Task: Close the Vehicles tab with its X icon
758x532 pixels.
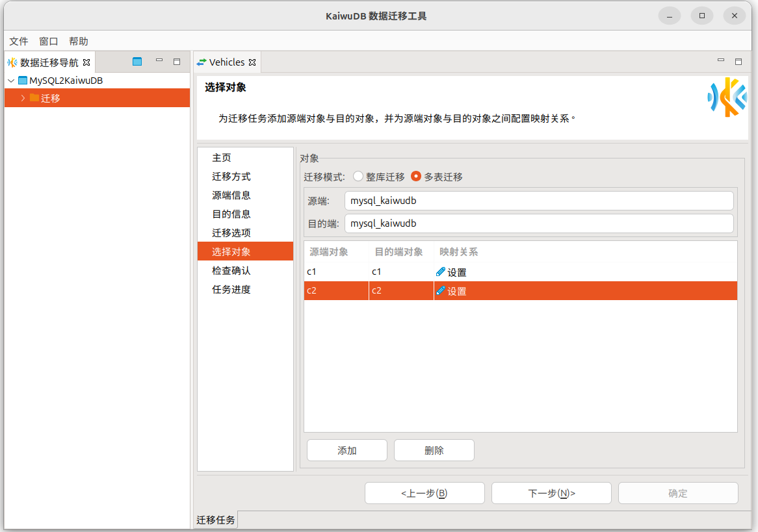Action: pos(253,63)
